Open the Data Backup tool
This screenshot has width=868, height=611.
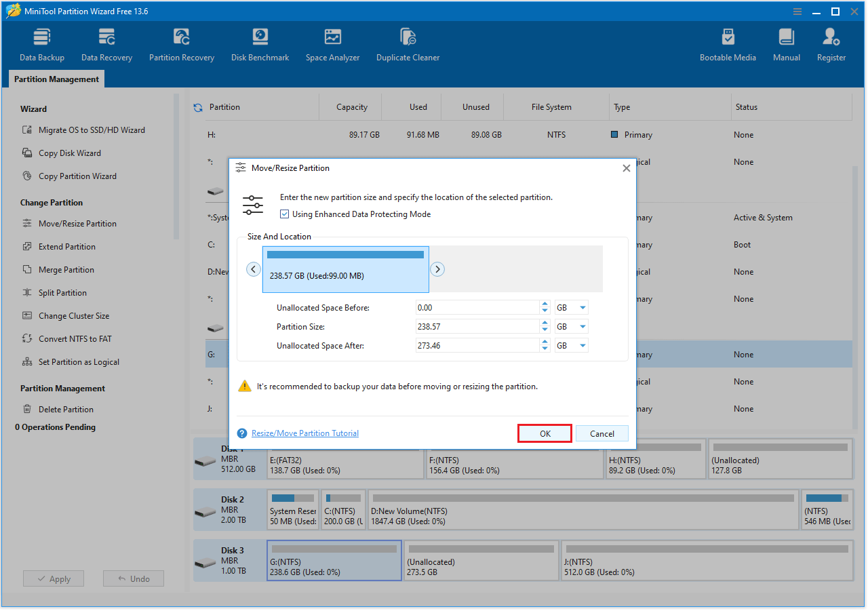[41, 43]
